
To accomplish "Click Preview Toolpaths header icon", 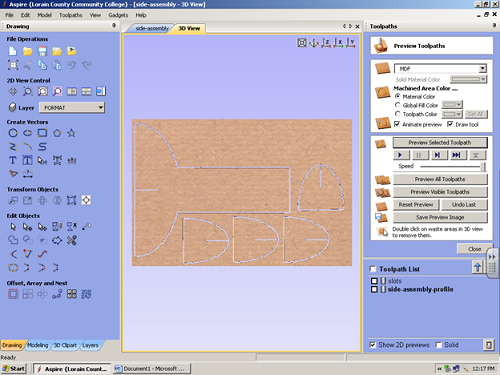I will 381,46.
